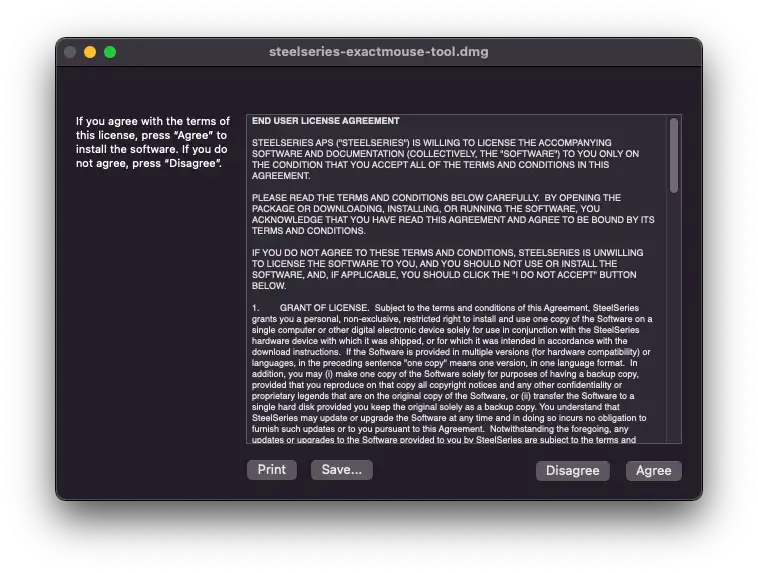Click the yellow minimize window button
Image resolution: width=758 pixels, height=574 pixels.
click(90, 52)
